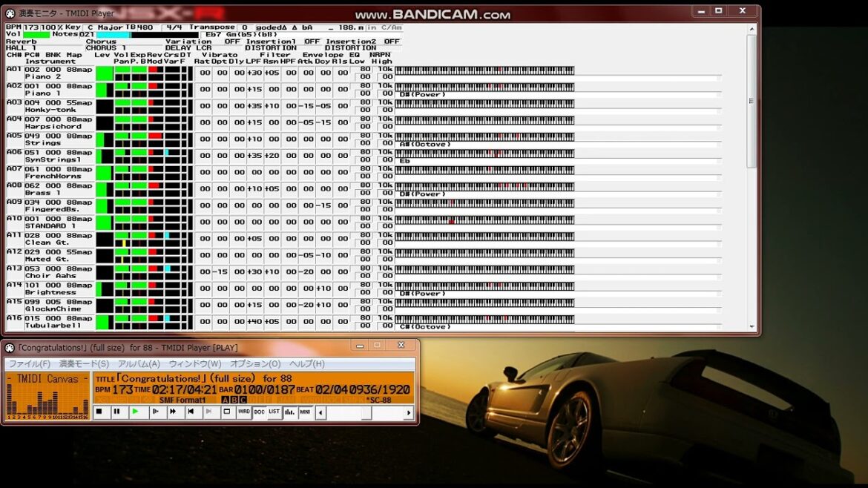This screenshot has height=488, width=868.
Task: Open the WRD lyrics display
Action: pyautogui.click(x=243, y=413)
